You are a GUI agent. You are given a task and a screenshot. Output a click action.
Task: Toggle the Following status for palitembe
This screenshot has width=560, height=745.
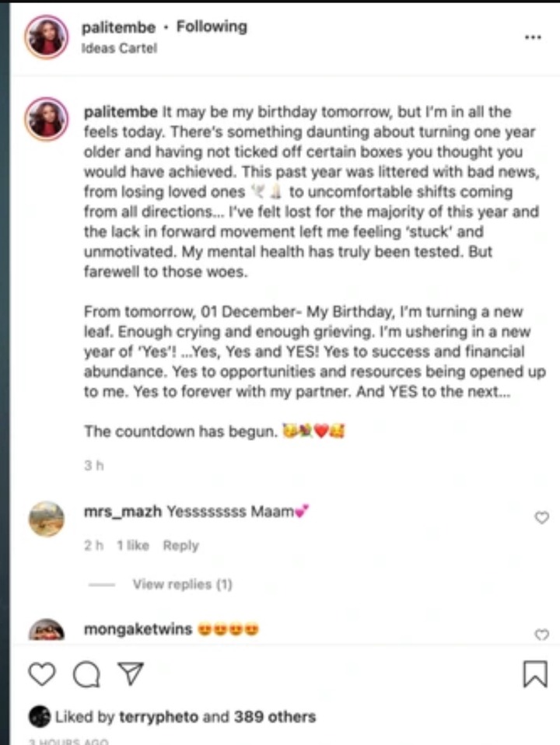click(212, 26)
